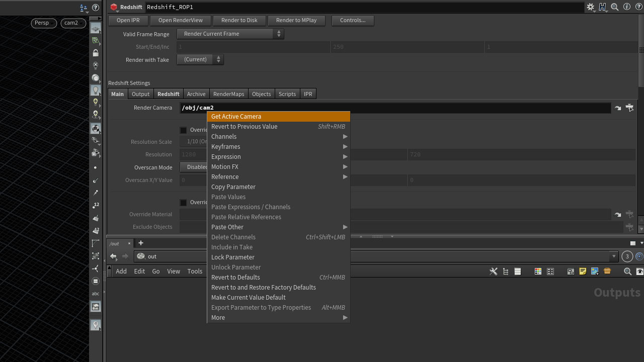
Task: Click the add background image icon
Action: point(595,271)
